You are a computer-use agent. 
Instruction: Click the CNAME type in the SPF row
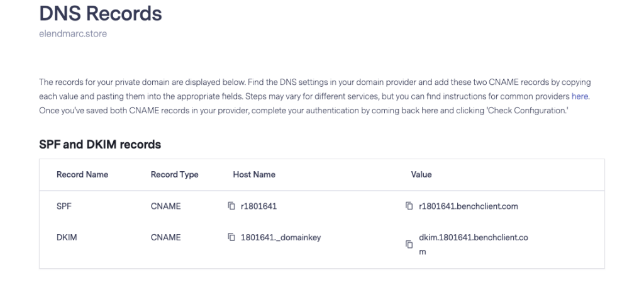165,206
